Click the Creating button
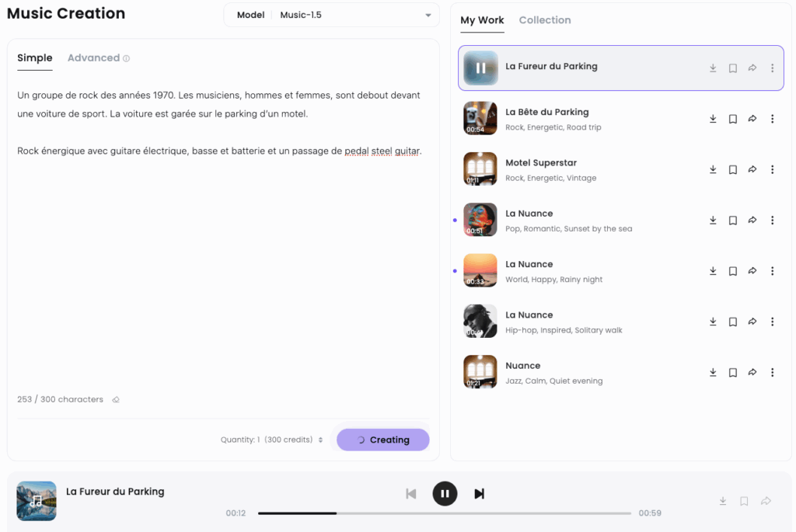This screenshot has height=532, width=796. (382, 440)
